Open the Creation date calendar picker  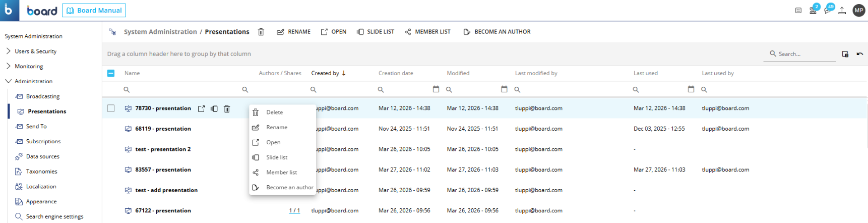tap(436, 89)
